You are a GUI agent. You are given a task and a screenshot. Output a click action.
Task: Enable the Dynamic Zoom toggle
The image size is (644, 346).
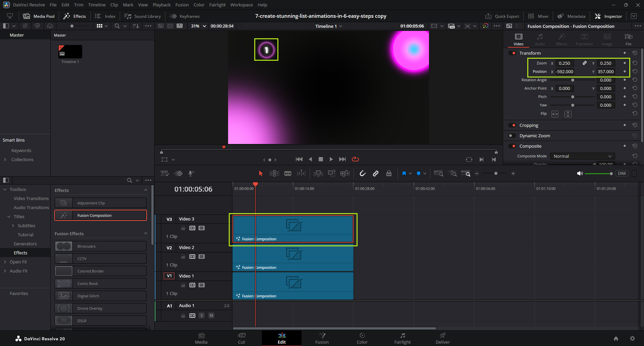tap(512, 136)
